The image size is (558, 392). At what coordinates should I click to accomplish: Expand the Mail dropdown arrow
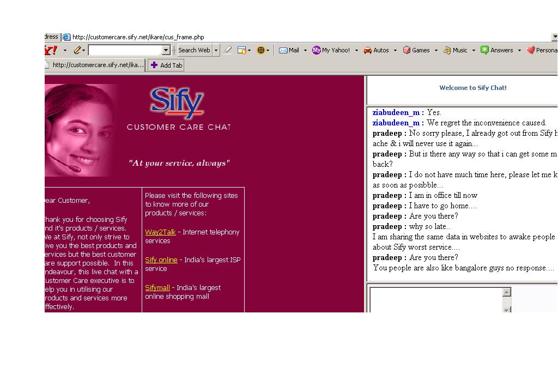(x=305, y=50)
